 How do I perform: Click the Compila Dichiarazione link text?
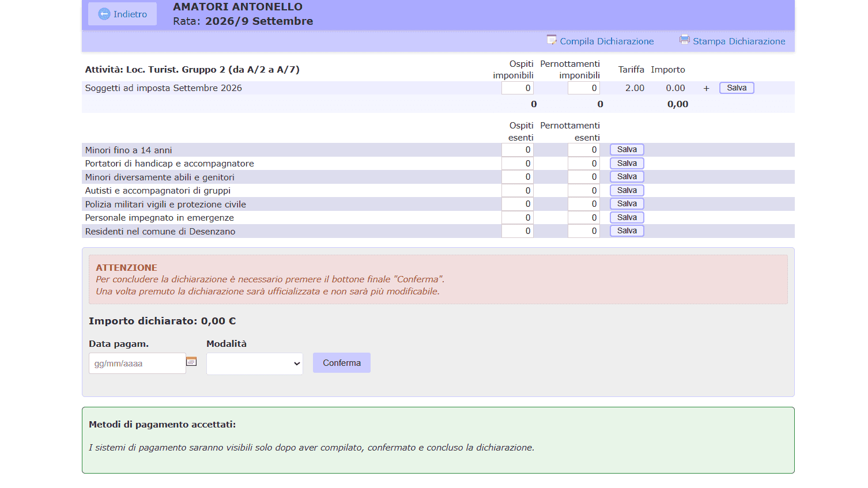click(x=607, y=41)
